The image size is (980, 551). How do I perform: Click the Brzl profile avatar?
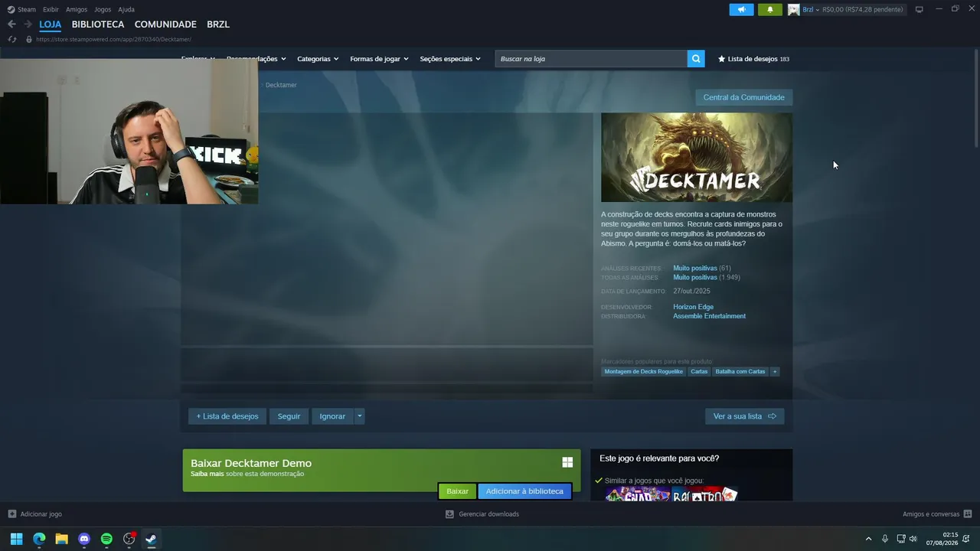794,9
